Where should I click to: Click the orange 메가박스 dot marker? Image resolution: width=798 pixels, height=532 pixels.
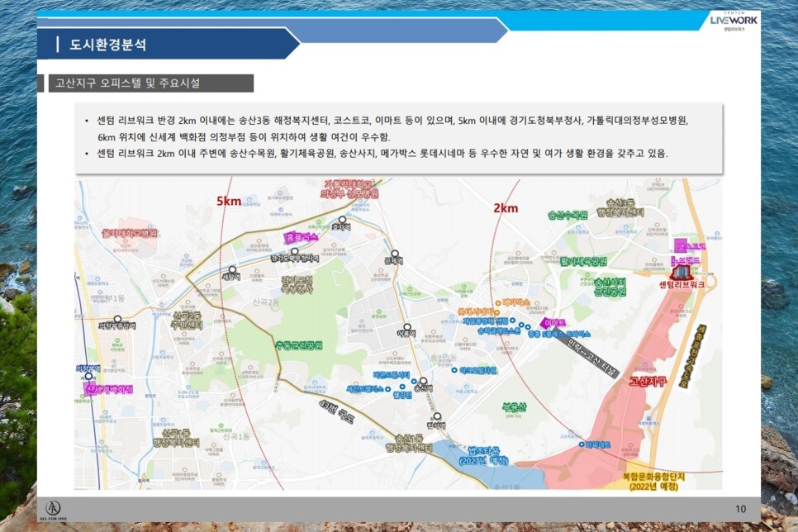point(498,303)
